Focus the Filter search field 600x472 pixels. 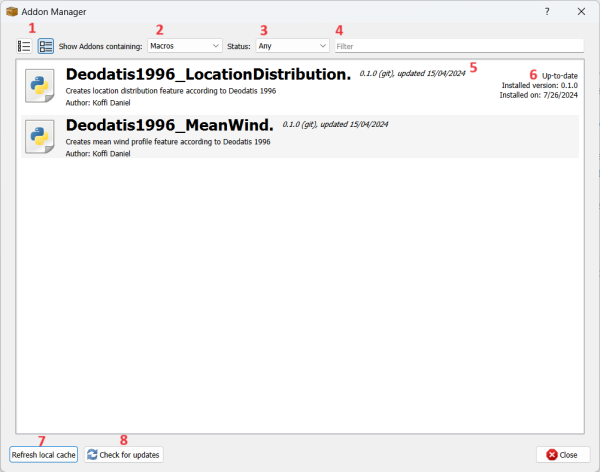click(458, 46)
